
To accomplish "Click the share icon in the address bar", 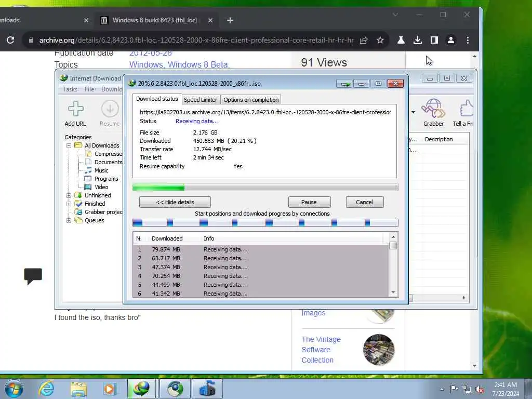I will (x=363, y=40).
